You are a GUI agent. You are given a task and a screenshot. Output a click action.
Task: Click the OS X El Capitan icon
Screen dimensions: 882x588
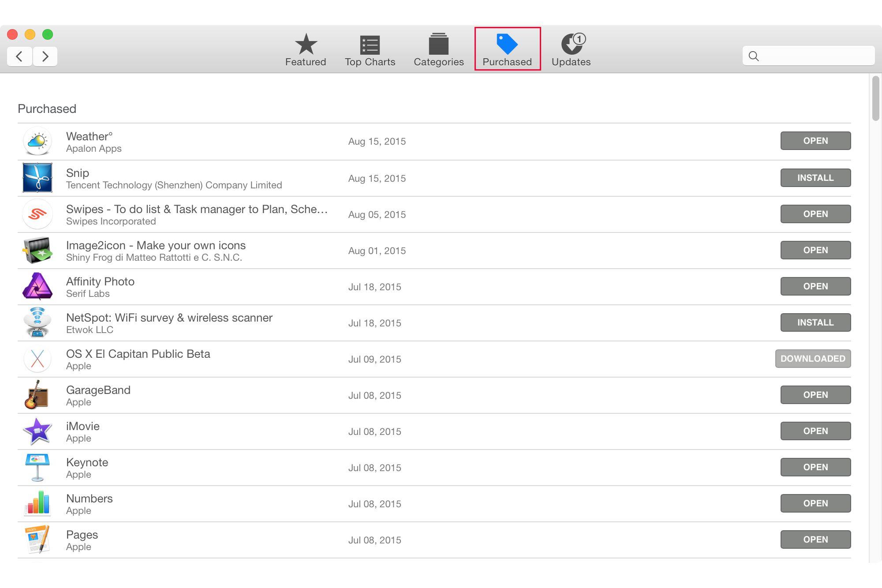(x=37, y=359)
